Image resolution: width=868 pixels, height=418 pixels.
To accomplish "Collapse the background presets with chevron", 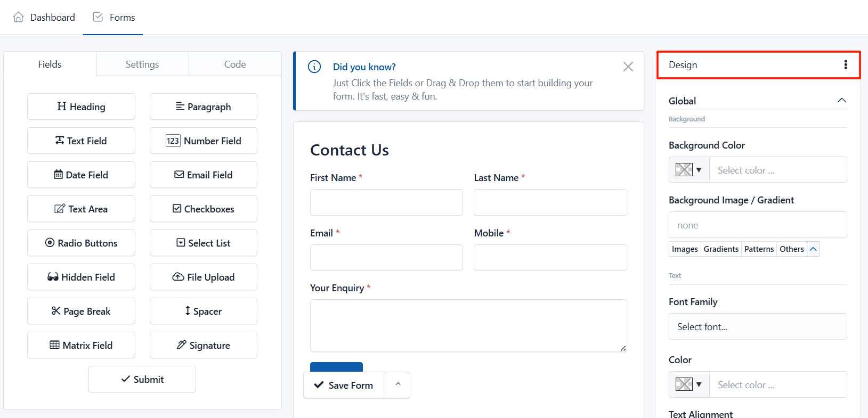I will point(813,249).
